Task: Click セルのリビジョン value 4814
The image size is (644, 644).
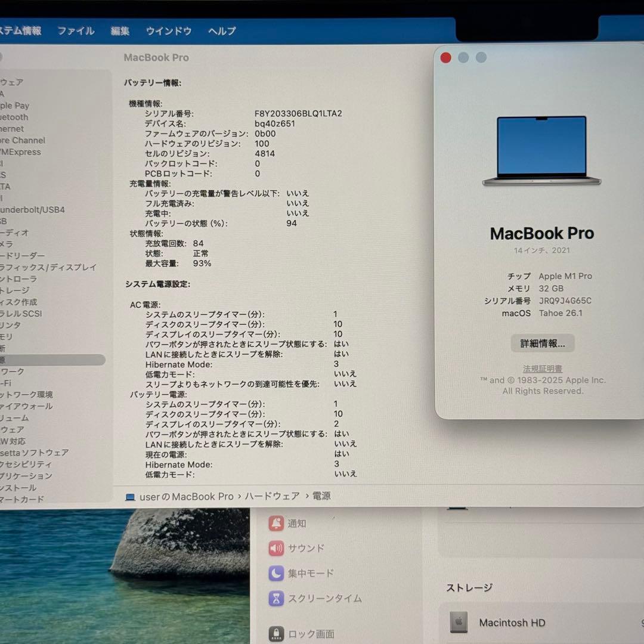Action: coord(265,154)
